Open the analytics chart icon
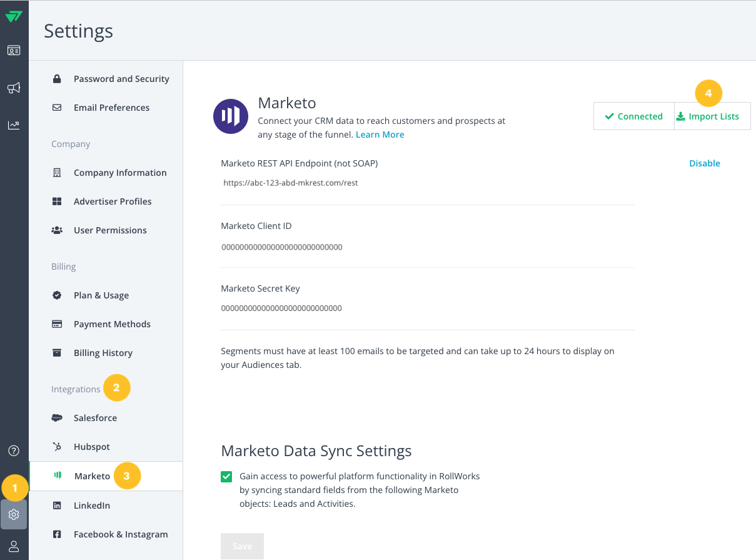Image resolution: width=756 pixels, height=560 pixels. 14,125
